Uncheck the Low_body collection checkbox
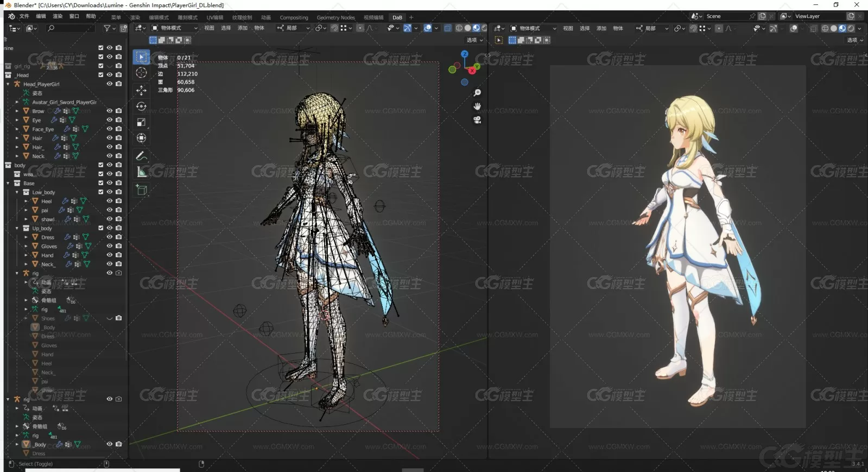The width and height of the screenshot is (868, 472). [x=100, y=192]
